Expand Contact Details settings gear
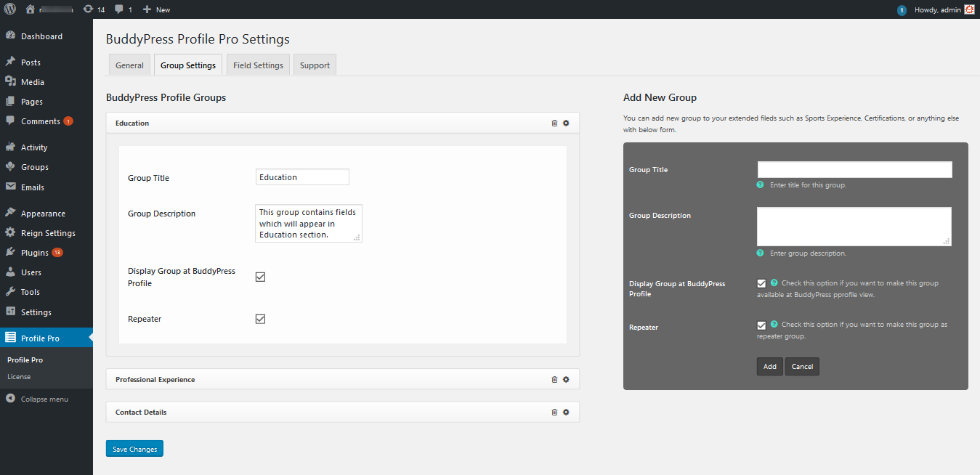980x475 pixels. pos(566,412)
